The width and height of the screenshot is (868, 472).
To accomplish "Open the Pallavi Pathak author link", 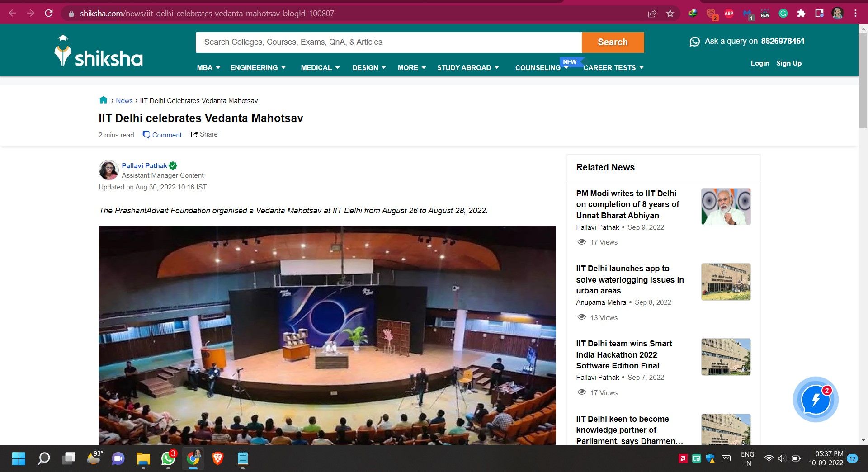I will (x=144, y=166).
